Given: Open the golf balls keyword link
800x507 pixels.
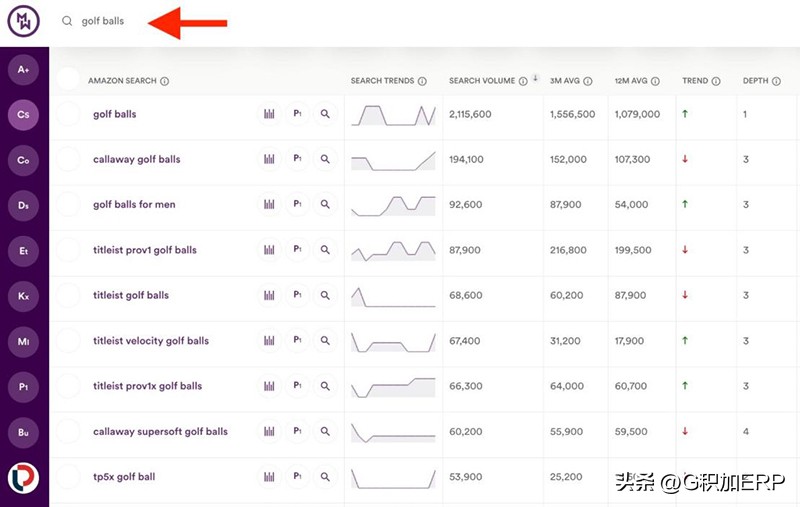Looking at the screenshot, I should (x=115, y=114).
